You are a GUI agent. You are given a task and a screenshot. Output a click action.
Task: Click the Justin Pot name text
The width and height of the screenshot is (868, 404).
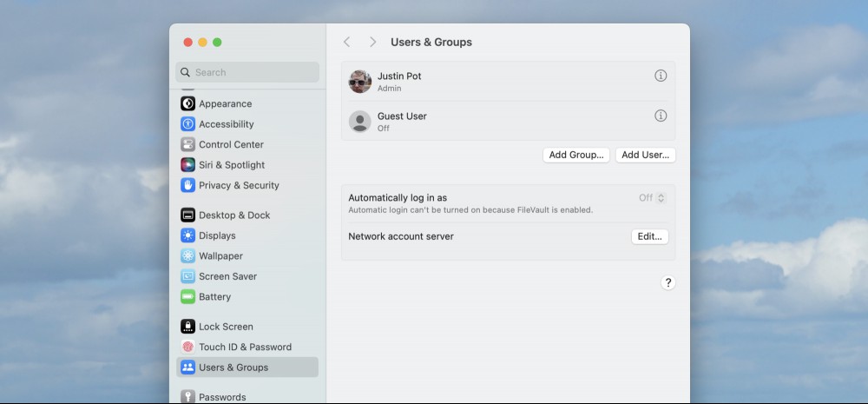[399, 76]
